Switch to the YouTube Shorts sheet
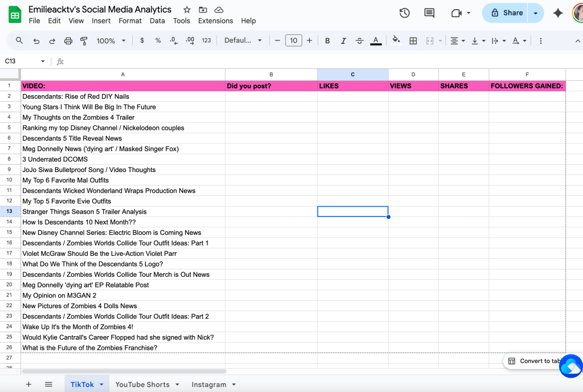The height and width of the screenshot is (392, 583). pos(142,385)
